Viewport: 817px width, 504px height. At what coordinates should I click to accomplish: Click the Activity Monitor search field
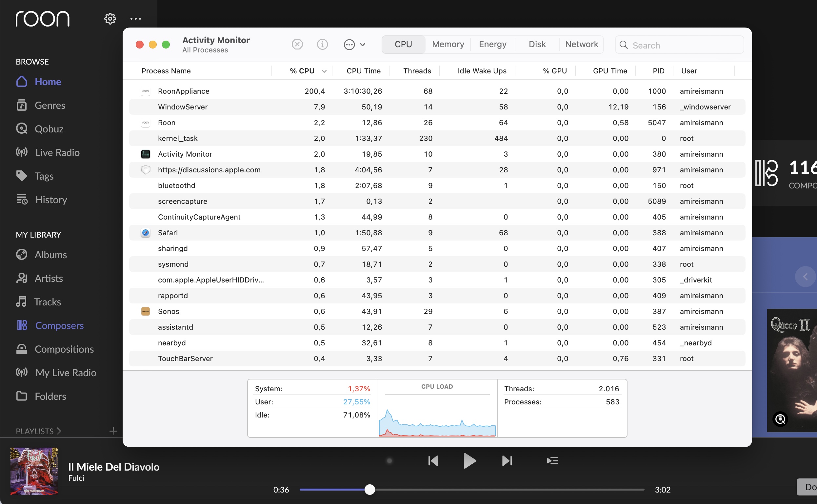(679, 45)
